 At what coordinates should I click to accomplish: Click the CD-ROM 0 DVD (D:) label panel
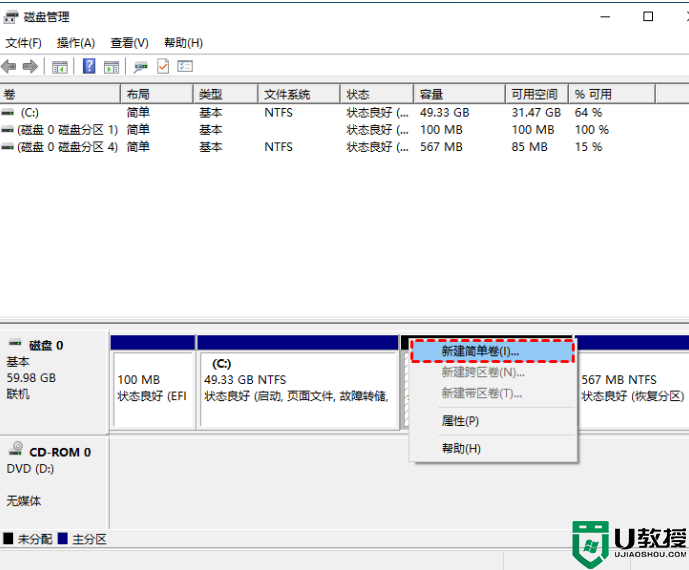click(x=54, y=482)
